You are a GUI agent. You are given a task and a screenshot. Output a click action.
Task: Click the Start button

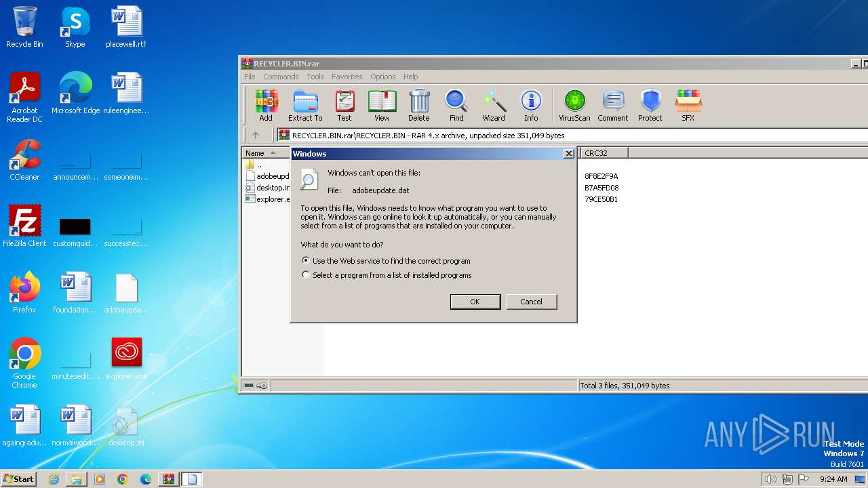tap(18, 479)
